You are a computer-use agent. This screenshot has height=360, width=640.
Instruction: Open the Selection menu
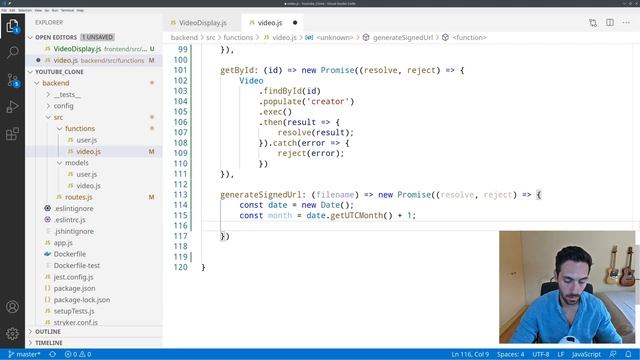(x=25, y=10)
